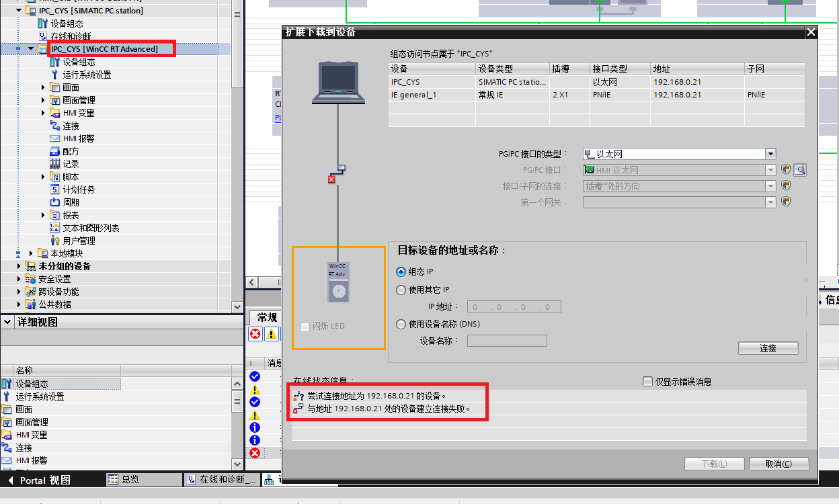Expand 本地模块 node in tree
The height and width of the screenshot is (504, 839).
31,253
